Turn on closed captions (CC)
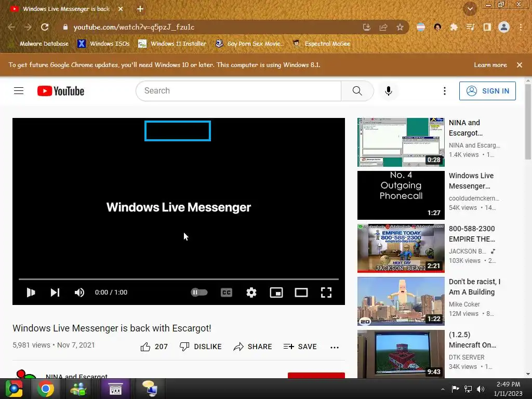532x399 pixels. pos(227,292)
